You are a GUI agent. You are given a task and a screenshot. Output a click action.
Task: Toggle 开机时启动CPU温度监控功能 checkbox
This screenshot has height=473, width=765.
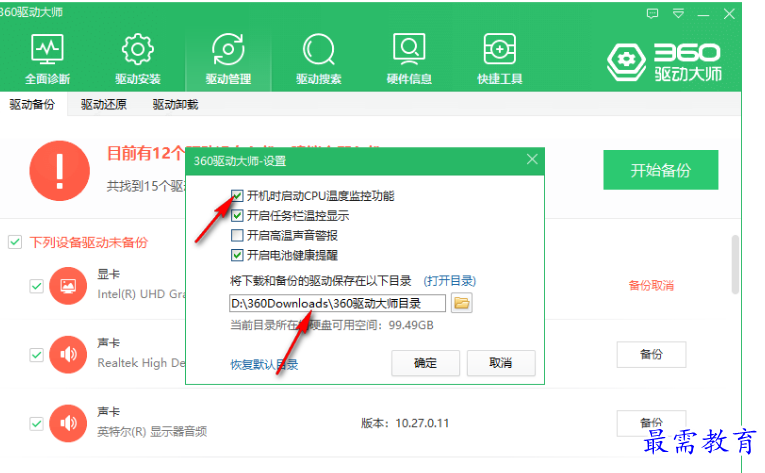click(x=237, y=196)
